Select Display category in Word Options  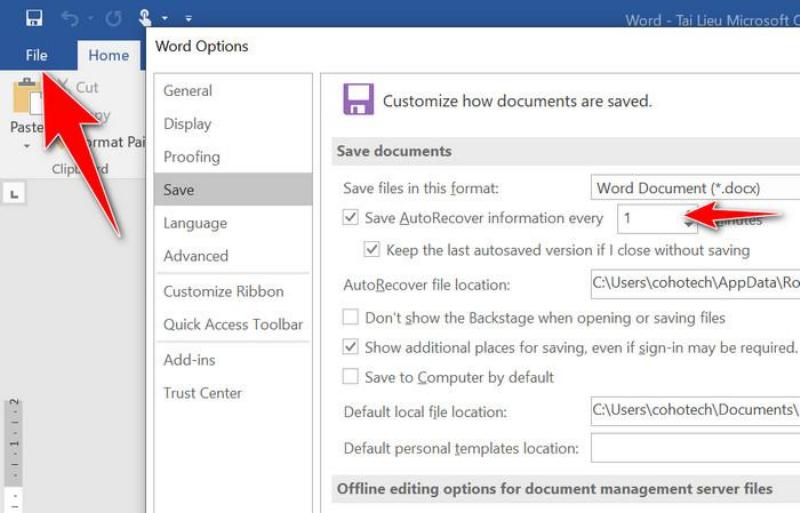(233, 124)
